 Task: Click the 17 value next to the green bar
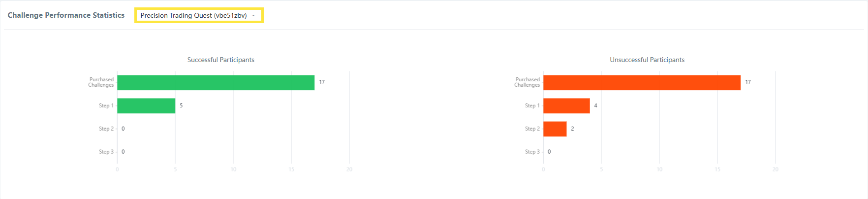click(x=322, y=82)
